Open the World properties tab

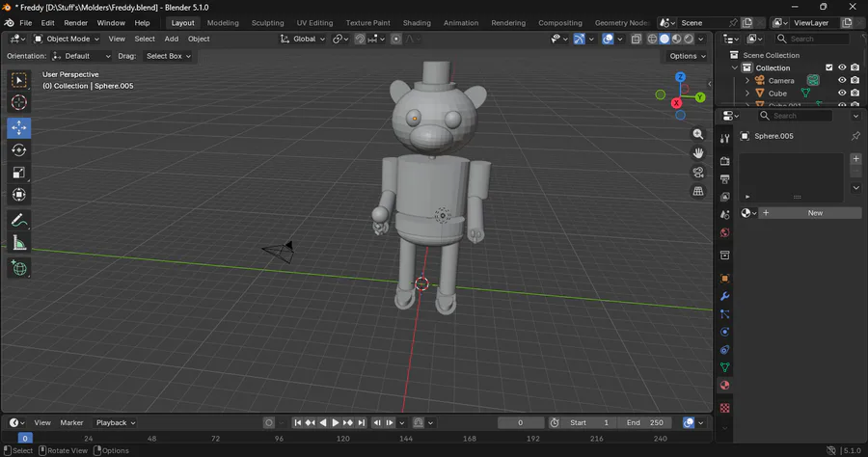724,232
